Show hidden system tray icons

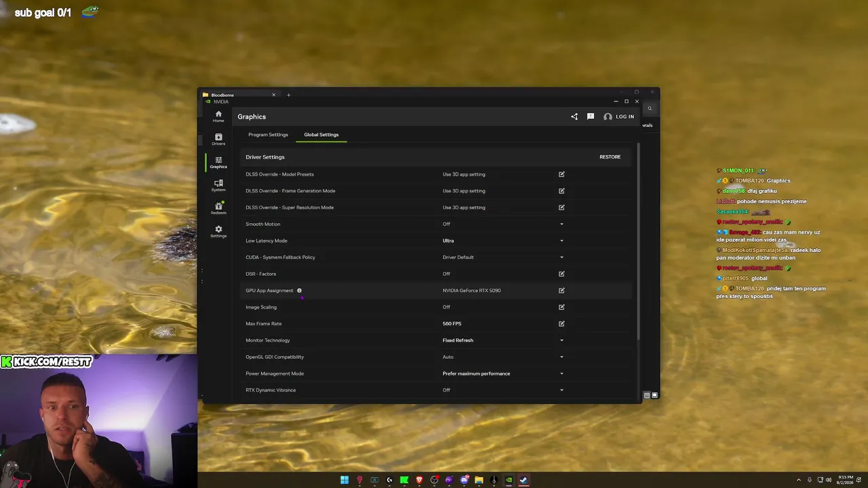click(798, 480)
